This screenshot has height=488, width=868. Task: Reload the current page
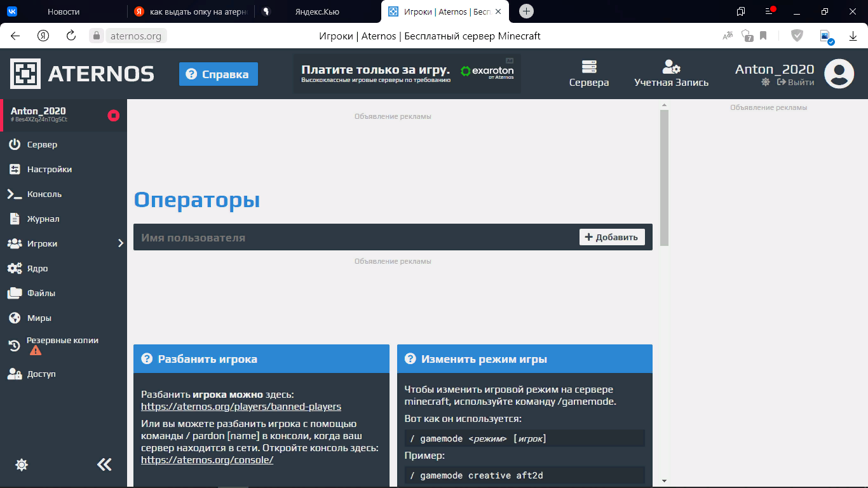click(x=71, y=36)
